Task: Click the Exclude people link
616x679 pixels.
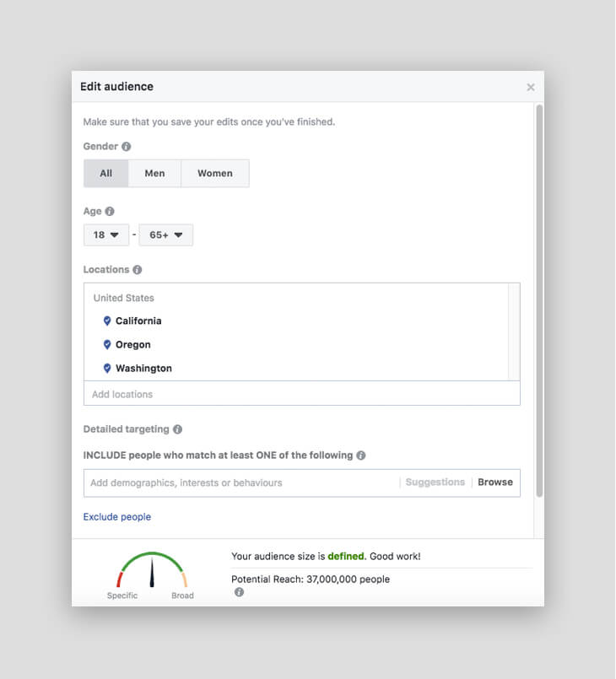Action: coord(117,517)
